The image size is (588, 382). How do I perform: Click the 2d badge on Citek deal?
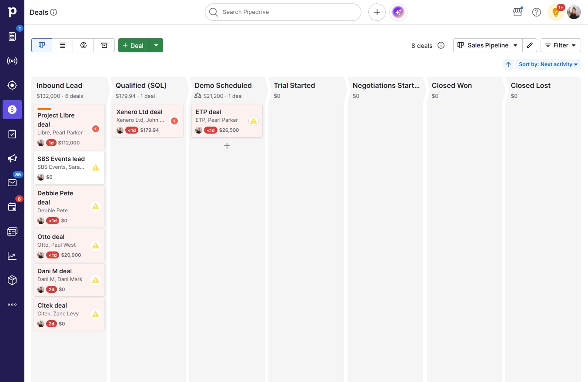[51, 324]
